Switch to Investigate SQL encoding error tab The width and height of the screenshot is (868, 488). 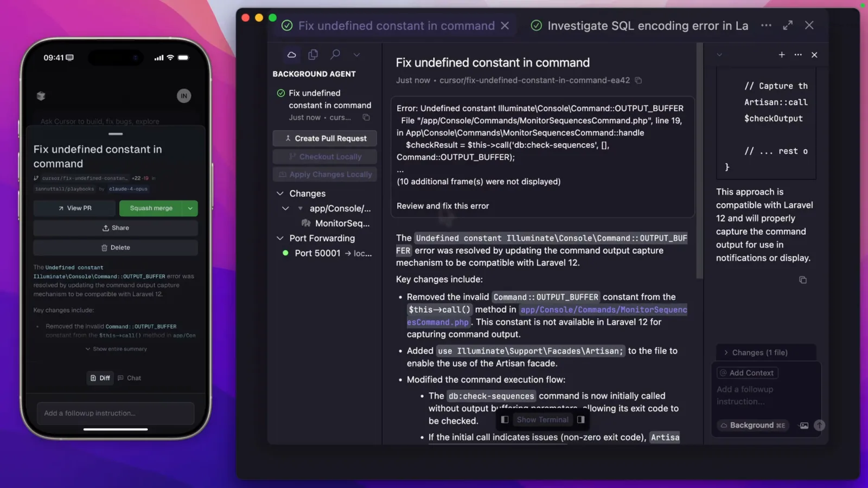click(640, 25)
